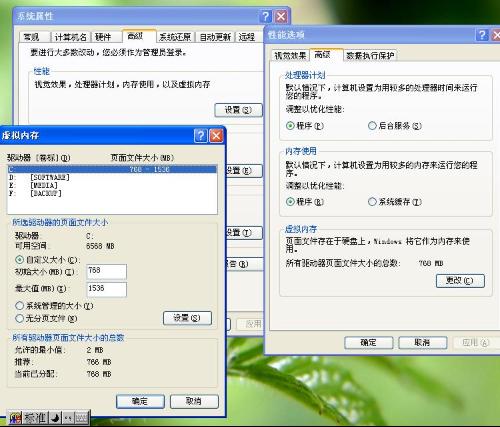Viewport: 500px width, 427px height.
Task: Click 确定 in Virtual Memory dialog
Action: tap(140, 401)
